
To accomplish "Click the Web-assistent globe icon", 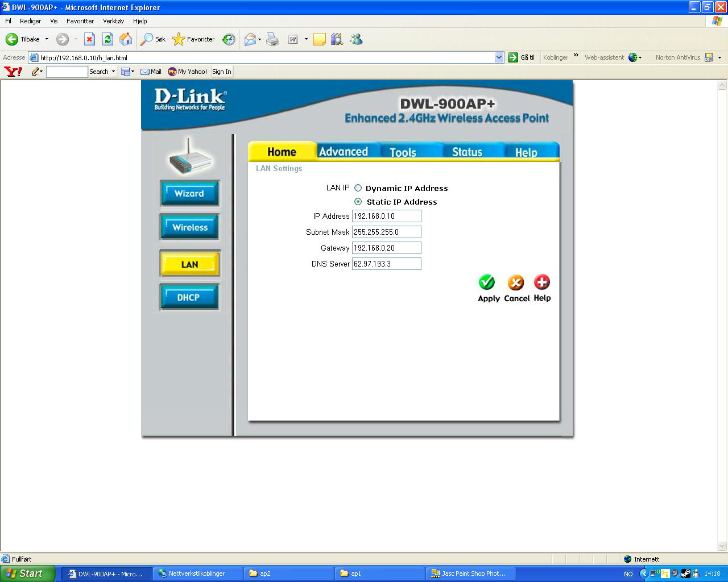I will [632, 57].
